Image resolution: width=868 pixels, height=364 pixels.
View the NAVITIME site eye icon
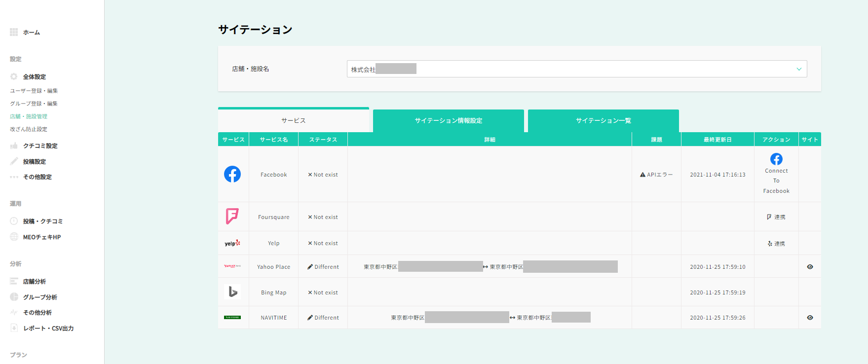[810, 318]
